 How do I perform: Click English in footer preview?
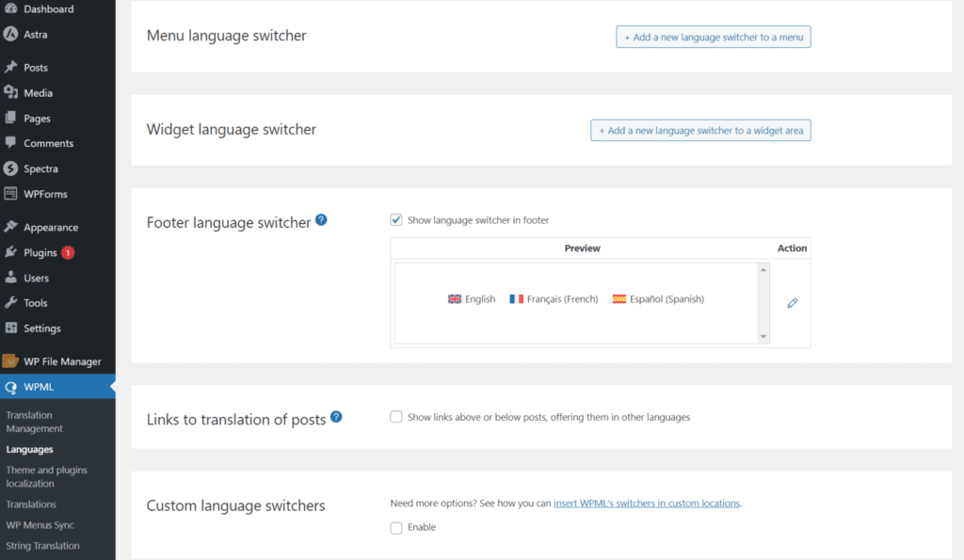click(480, 298)
